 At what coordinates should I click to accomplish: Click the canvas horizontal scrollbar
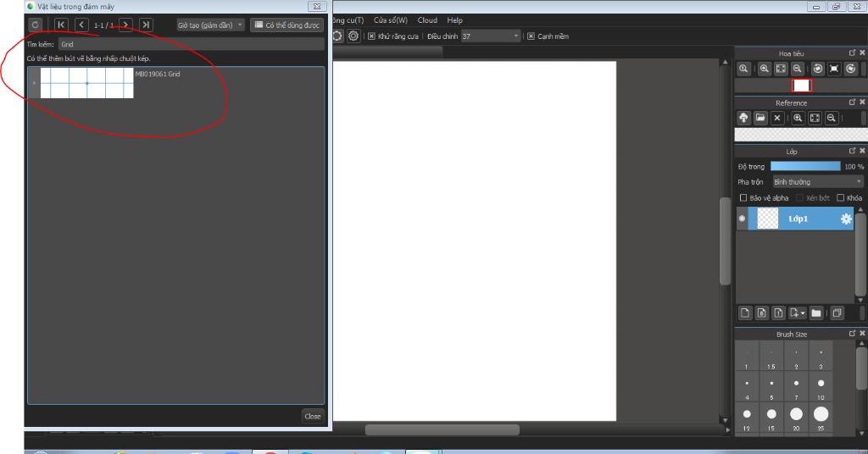(x=442, y=429)
